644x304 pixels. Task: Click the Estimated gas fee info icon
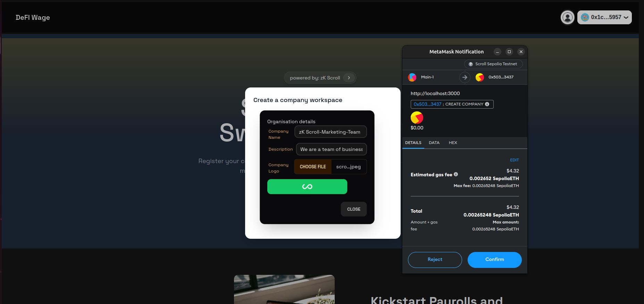456,174
